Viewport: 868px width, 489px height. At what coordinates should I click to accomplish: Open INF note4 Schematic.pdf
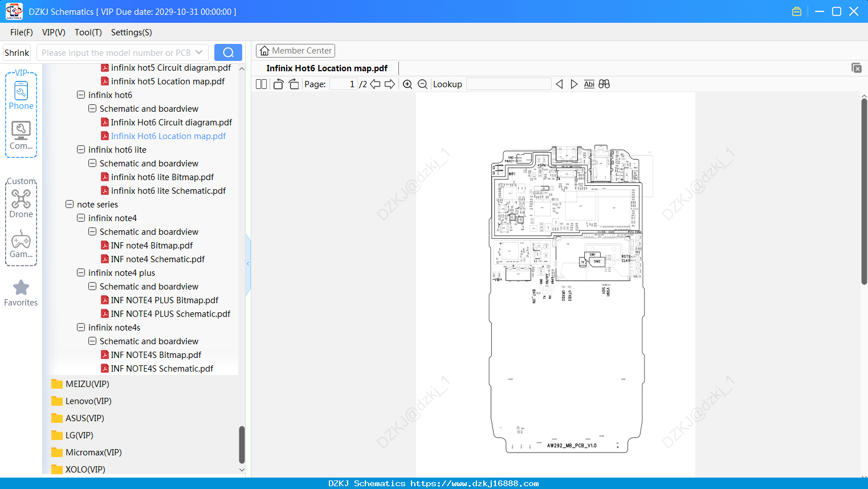tap(153, 259)
